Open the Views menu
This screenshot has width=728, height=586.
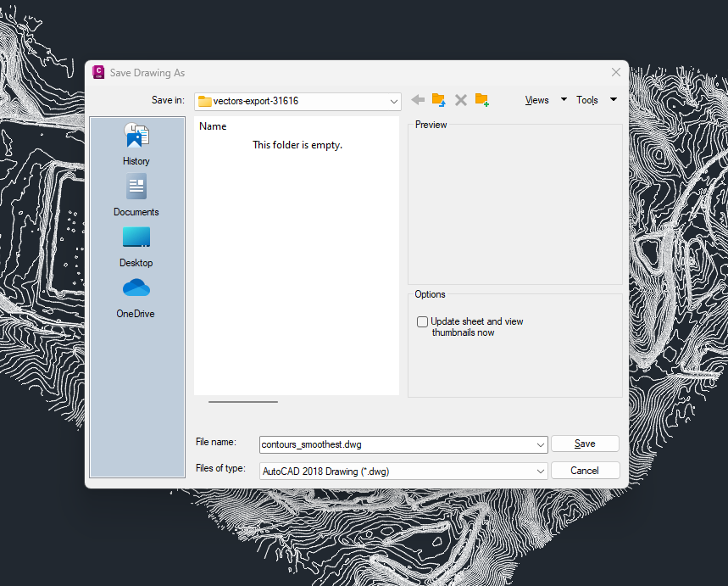(x=545, y=100)
